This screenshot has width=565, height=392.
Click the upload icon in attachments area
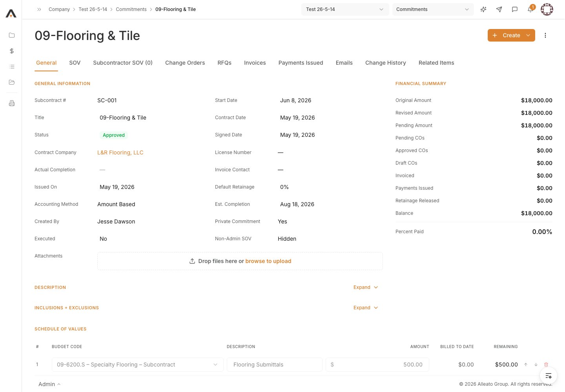tap(192, 261)
